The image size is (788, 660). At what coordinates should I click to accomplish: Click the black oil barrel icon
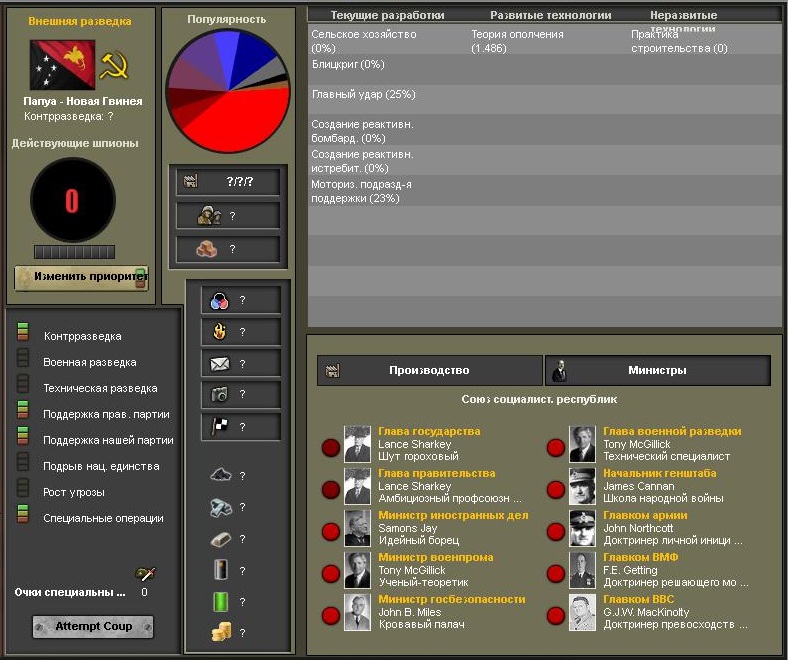coord(221,570)
